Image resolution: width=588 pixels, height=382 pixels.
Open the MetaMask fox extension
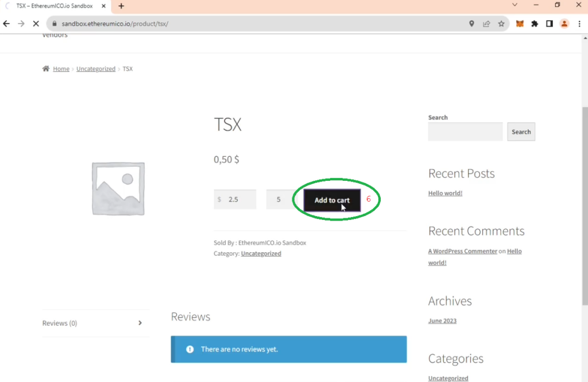520,24
